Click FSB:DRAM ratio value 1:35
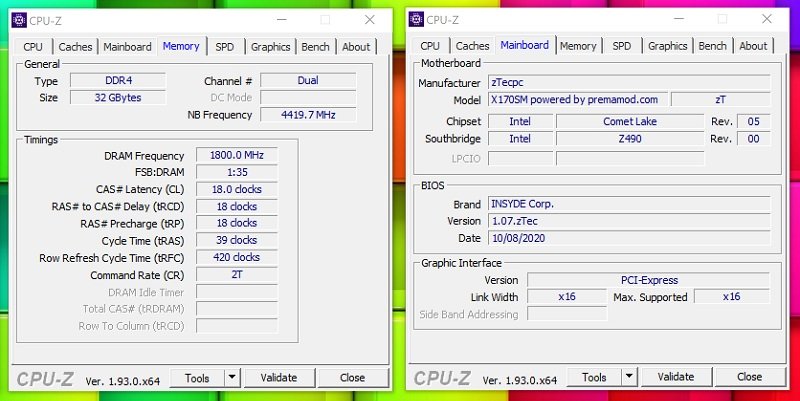Image resolution: width=800 pixels, height=401 pixels. click(x=237, y=172)
